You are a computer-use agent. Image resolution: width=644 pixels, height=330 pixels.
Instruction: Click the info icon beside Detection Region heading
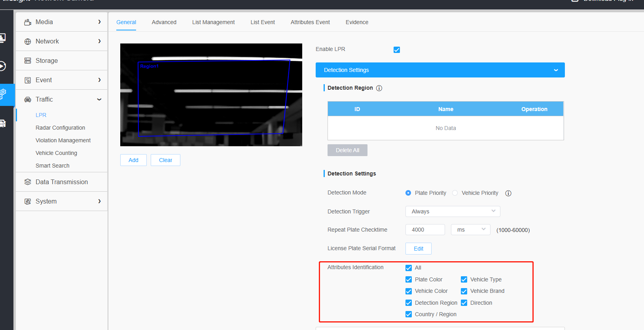point(379,88)
